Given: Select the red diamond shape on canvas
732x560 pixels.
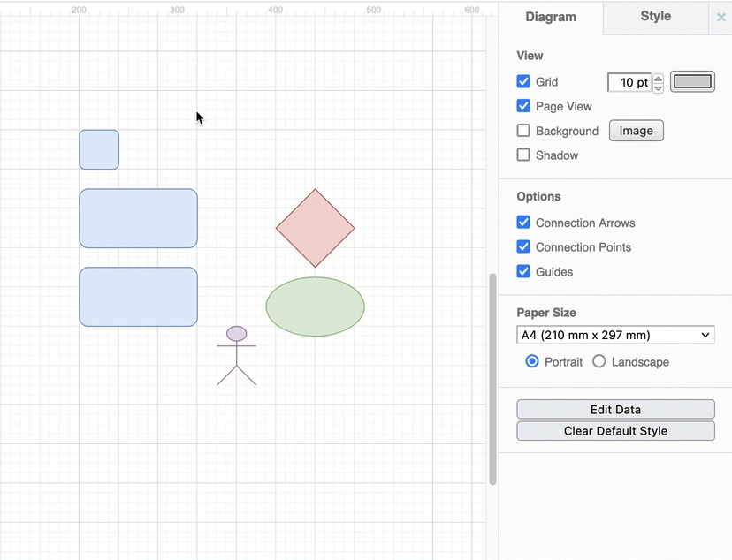Looking at the screenshot, I should tap(315, 227).
